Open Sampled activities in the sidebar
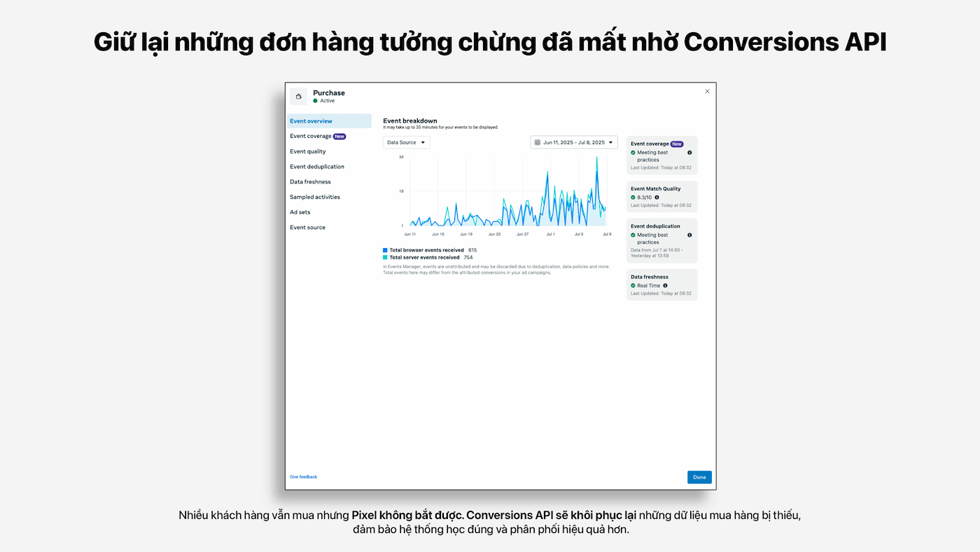980x552 pixels. pos(315,197)
